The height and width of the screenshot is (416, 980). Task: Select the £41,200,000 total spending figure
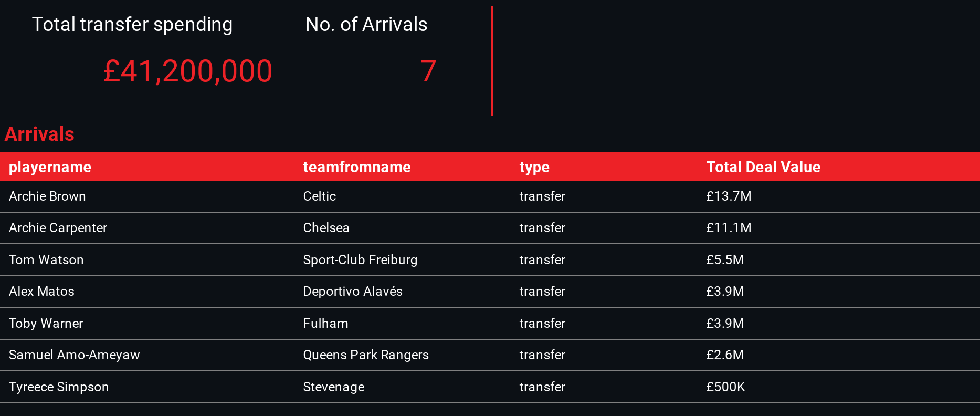(187, 71)
